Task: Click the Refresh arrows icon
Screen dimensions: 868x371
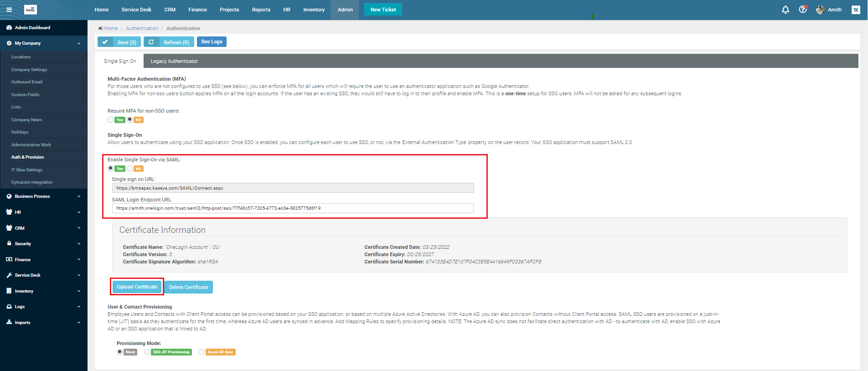Action: point(151,42)
